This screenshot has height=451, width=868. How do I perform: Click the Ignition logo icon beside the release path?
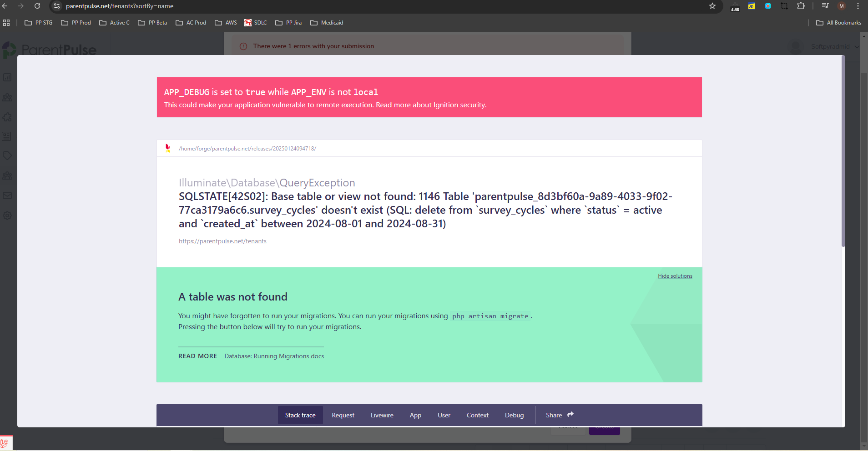pyautogui.click(x=168, y=148)
